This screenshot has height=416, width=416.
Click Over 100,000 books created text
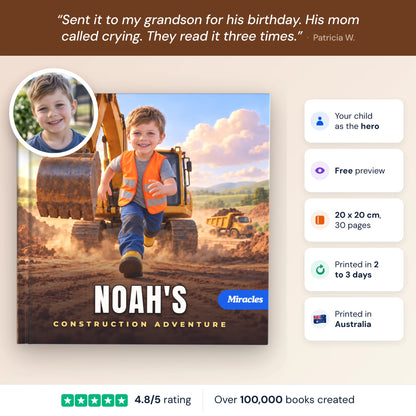(x=284, y=400)
